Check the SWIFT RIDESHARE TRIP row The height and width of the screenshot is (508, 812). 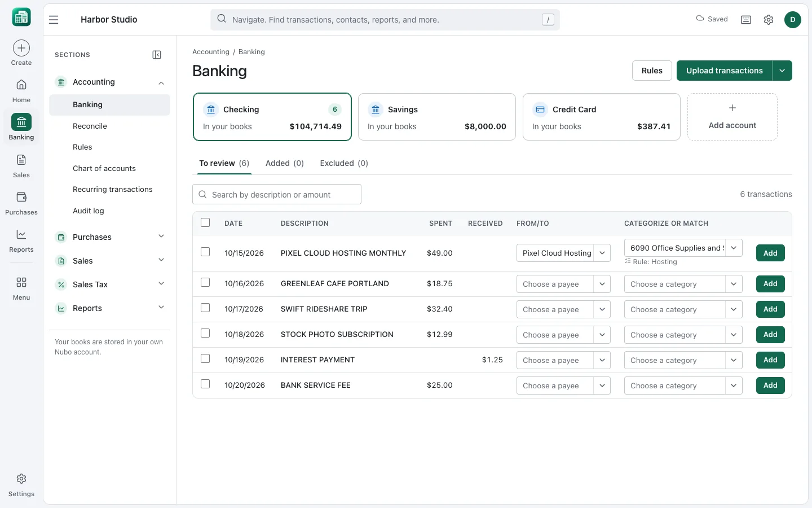205,308
